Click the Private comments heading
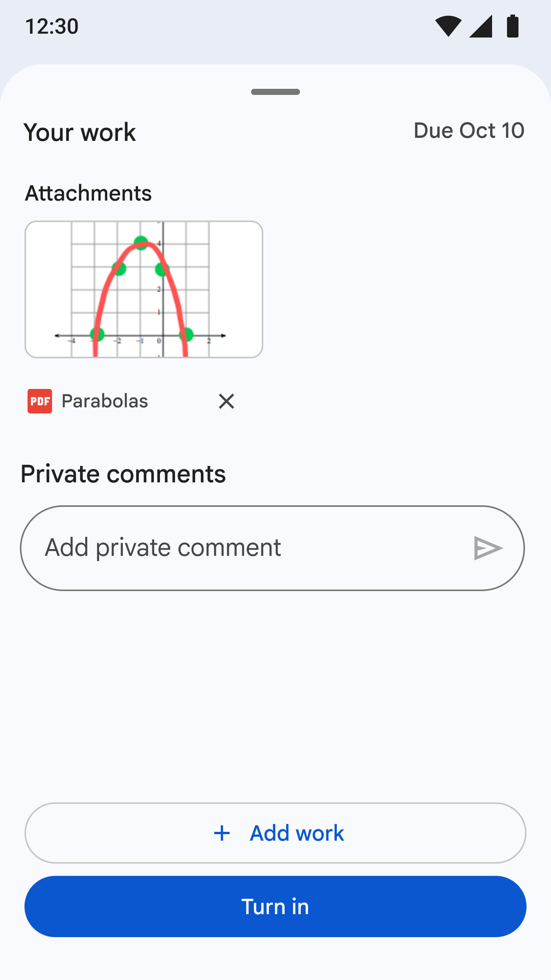 tap(123, 474)
